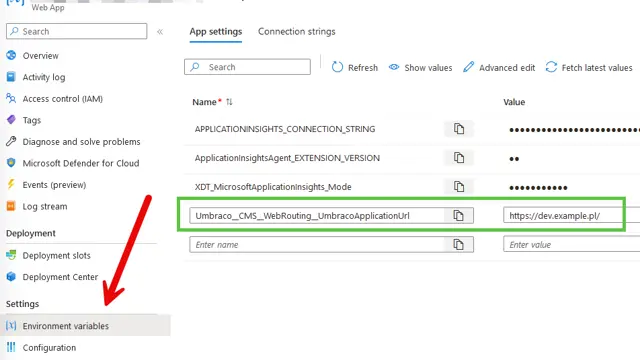Switch to the App settings tab

click(x=216, y=32)
